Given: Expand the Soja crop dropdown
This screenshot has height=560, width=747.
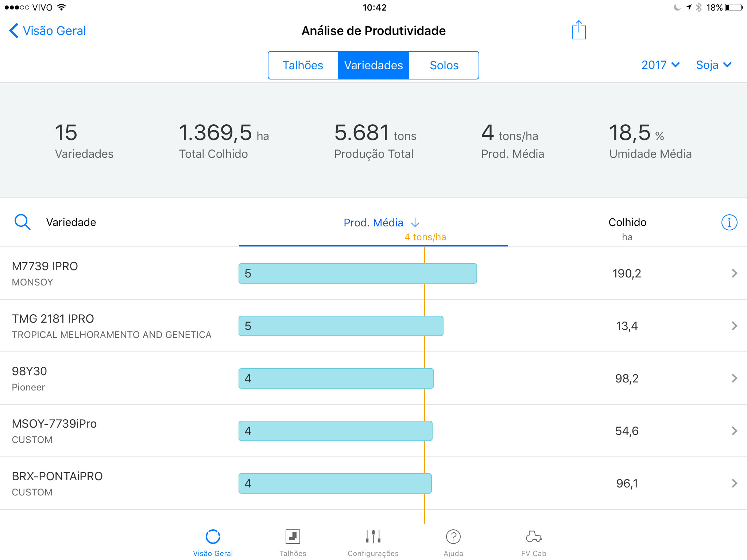Looking at the screenshot, I should coord(714,65).
